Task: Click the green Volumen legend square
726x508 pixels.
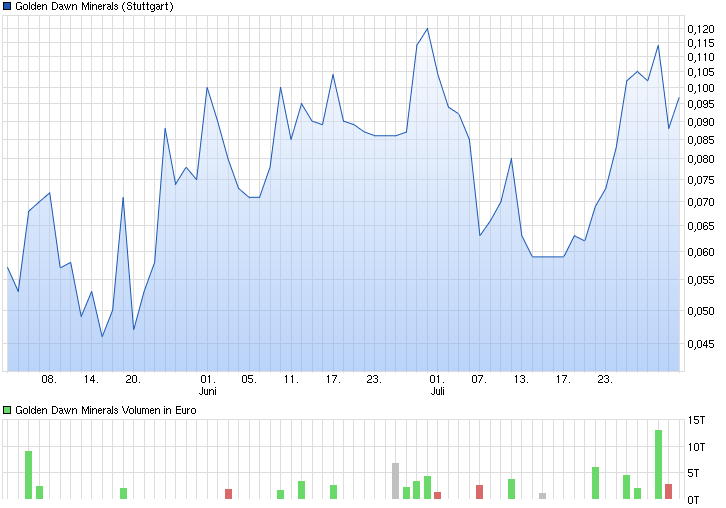Action: [x=7, y=410]
